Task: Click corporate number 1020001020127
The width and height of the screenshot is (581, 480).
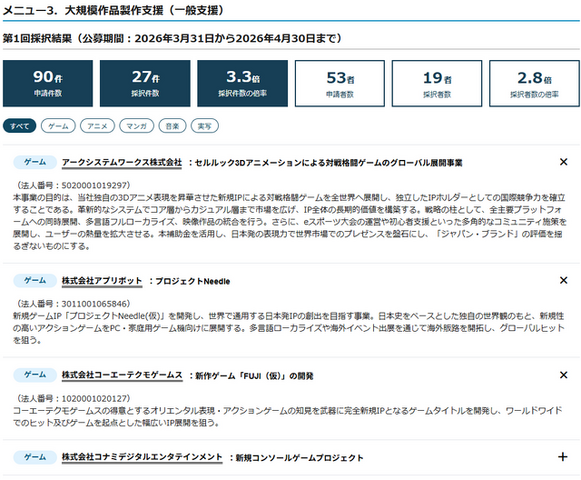Action: pyautogui.click(x=94, y=398)
